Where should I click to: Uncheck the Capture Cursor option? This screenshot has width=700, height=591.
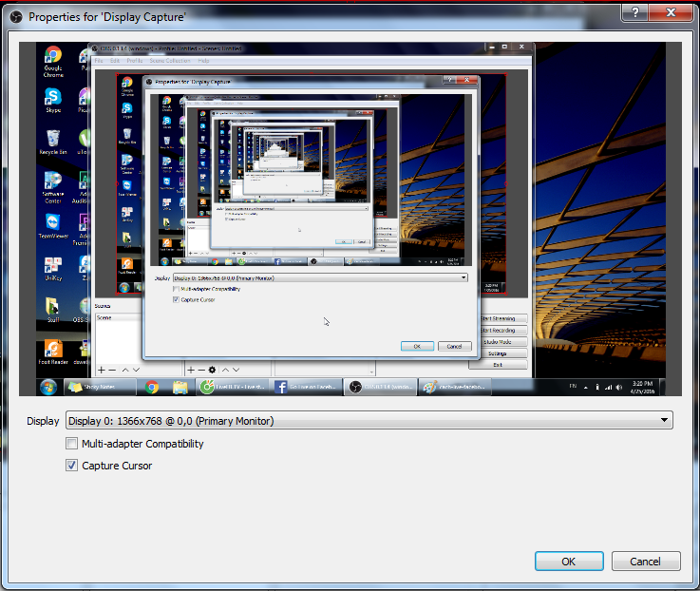pyautogui.click(x=72, y=466)
